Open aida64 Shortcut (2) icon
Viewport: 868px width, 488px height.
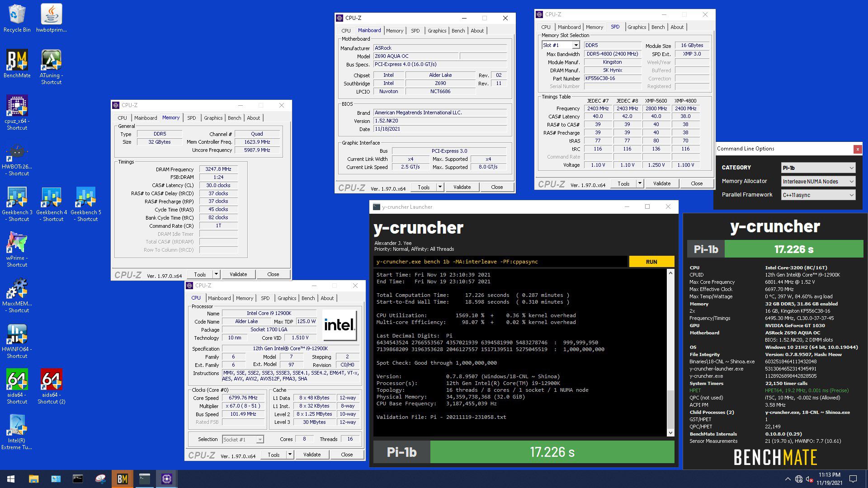tap(51, 386)
